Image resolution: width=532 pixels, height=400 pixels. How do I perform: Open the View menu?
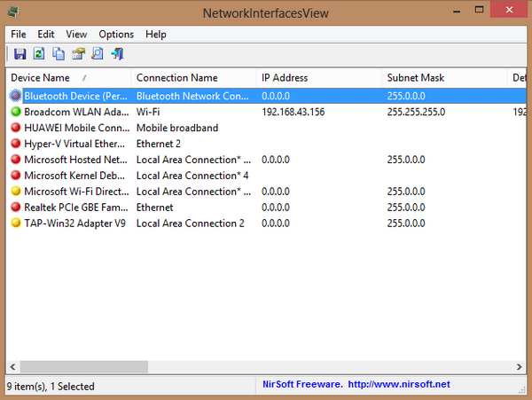click(x=76, y=35)
